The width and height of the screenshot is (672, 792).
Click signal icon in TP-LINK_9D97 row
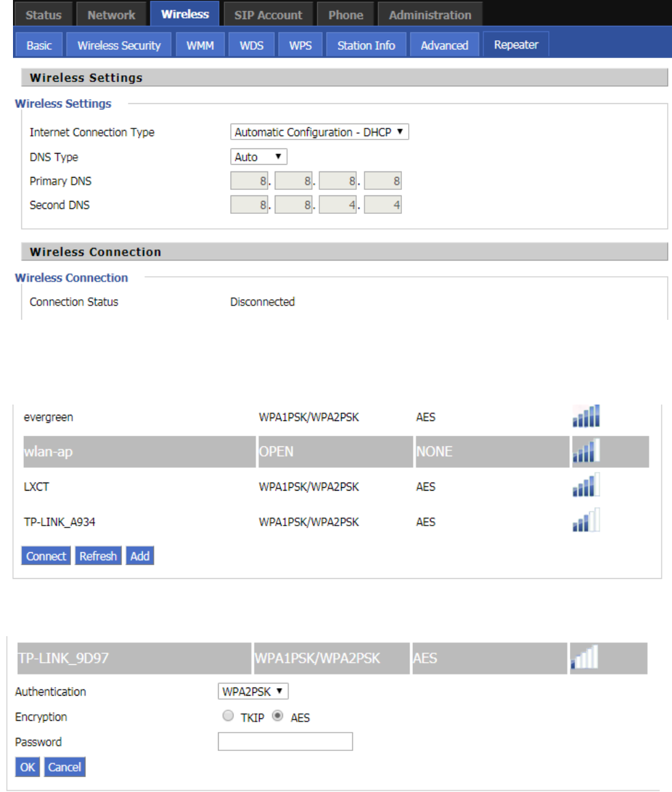pyautogui.click(x=584, y=658)
